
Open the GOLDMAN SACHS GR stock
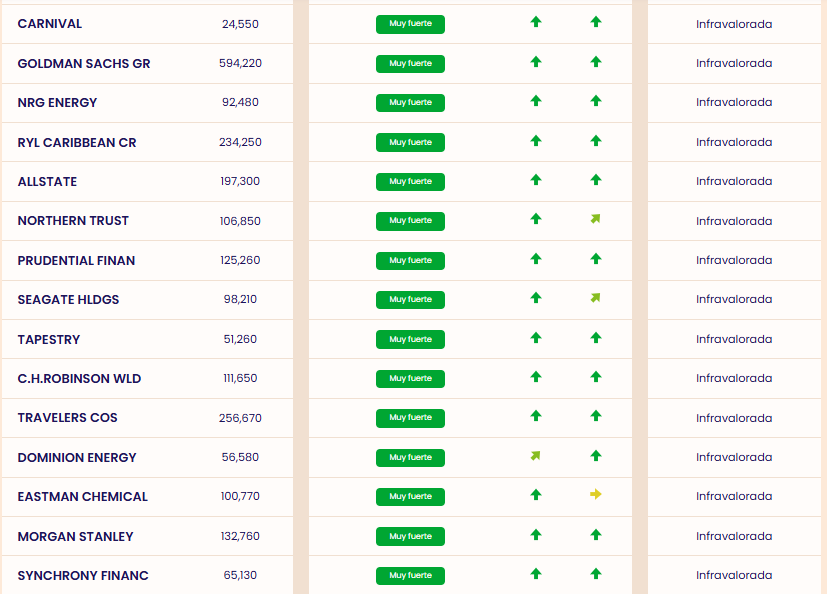click(x=84, y=64)
